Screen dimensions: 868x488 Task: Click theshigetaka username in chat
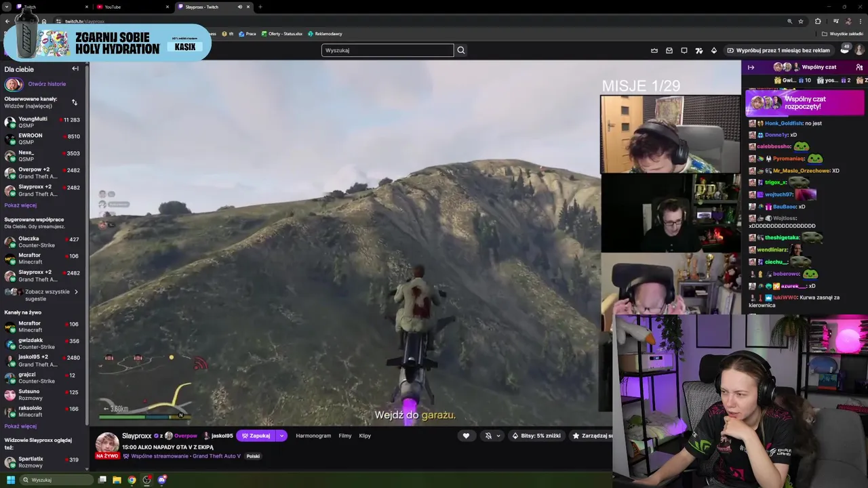(782, 238)
